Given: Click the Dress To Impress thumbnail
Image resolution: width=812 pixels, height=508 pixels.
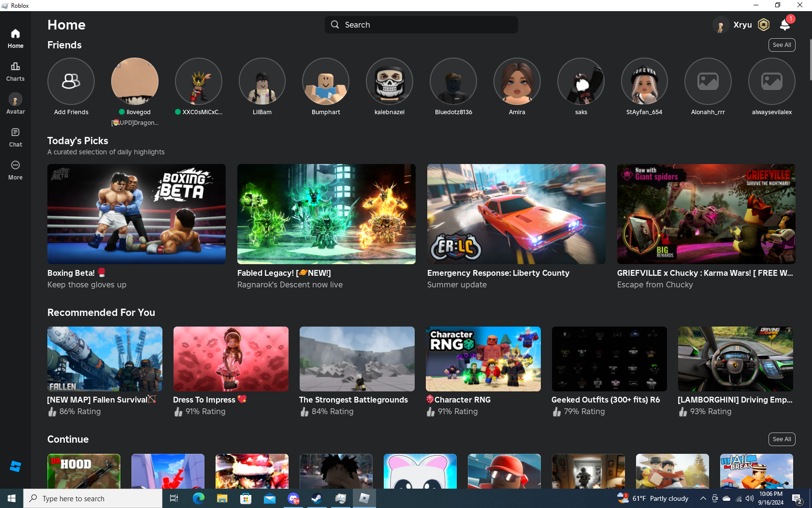Looking at the screenshot, I should [x=231, y=359].
